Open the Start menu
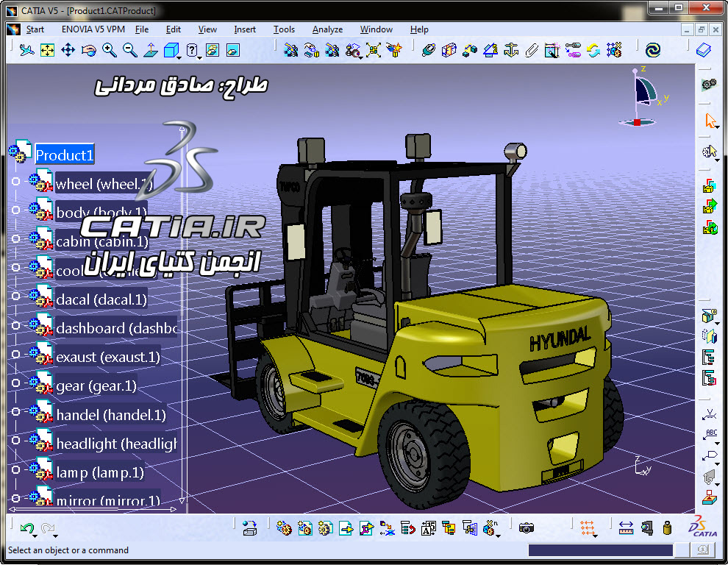728x565 pixels. pos(35,29)
